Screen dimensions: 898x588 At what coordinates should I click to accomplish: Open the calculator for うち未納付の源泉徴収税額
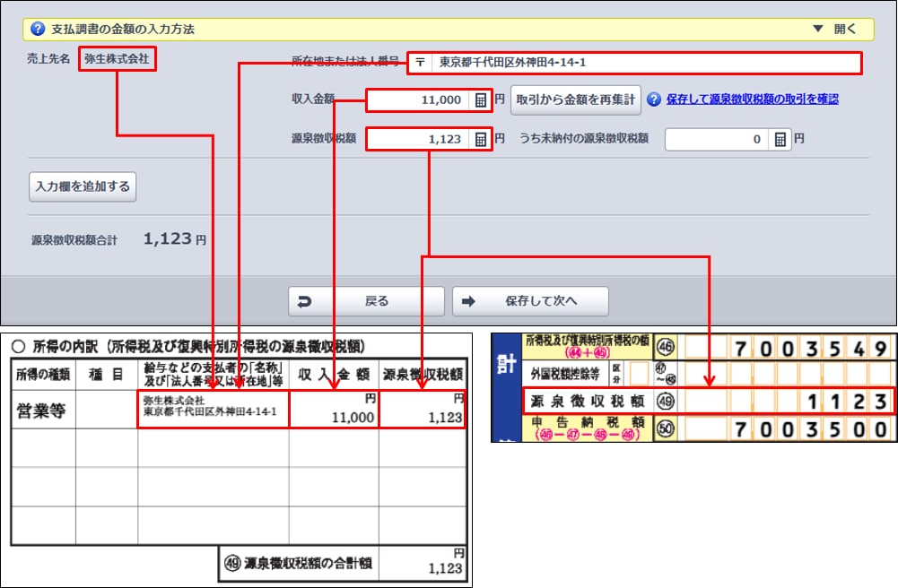(x=780, y=139)
